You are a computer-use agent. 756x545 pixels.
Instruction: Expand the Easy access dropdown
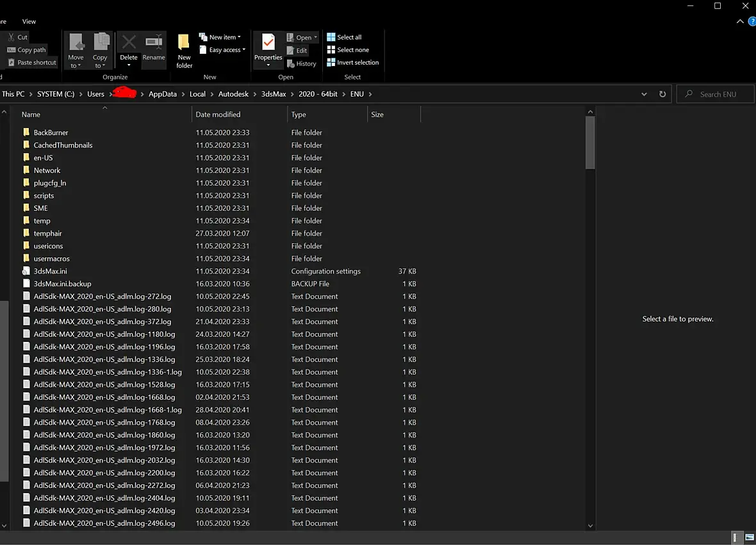222,50
